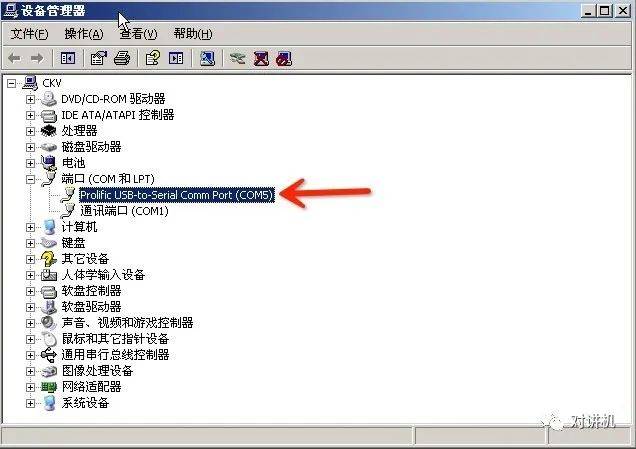Toggle the console tree pane icon
The image size is (636, 449).
68,59
